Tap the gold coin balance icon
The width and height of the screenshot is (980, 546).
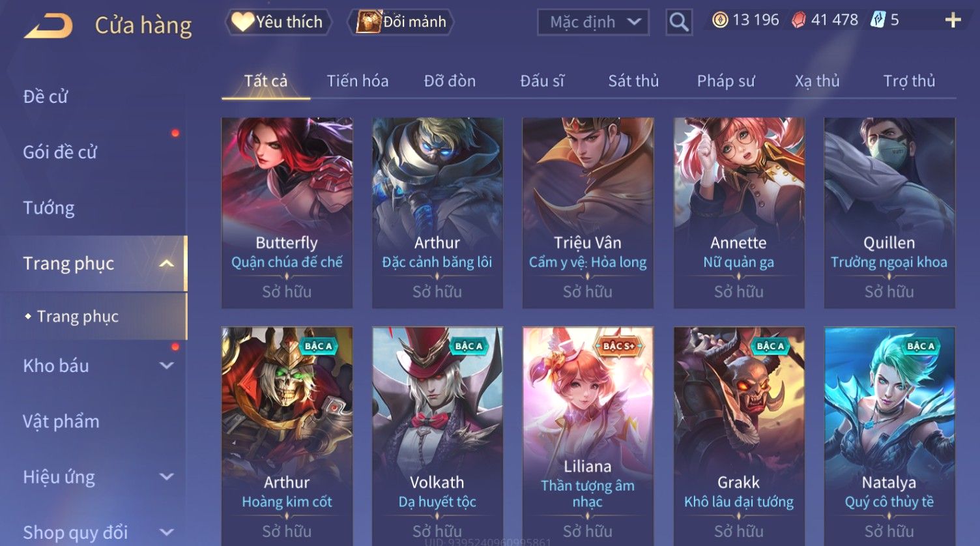720,20
